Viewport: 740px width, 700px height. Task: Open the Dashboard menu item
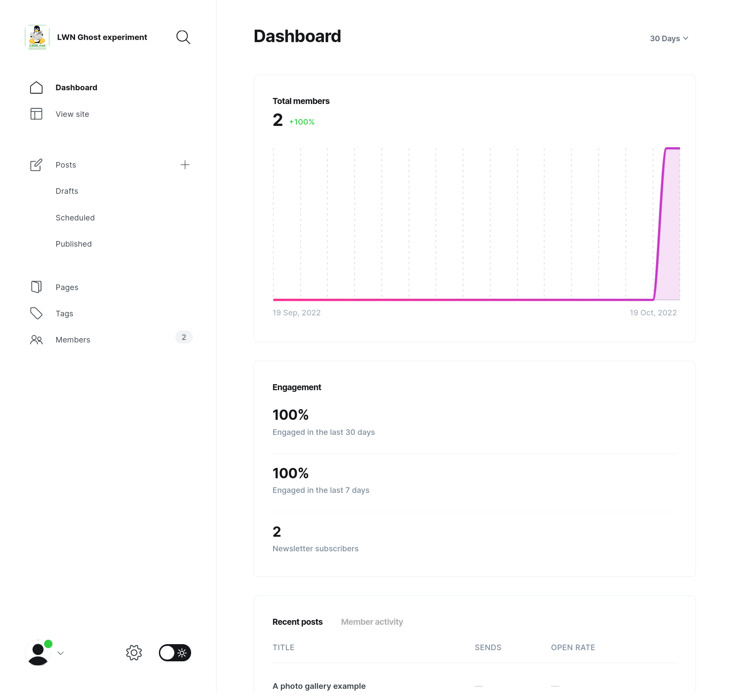click(x=76, y=88)
